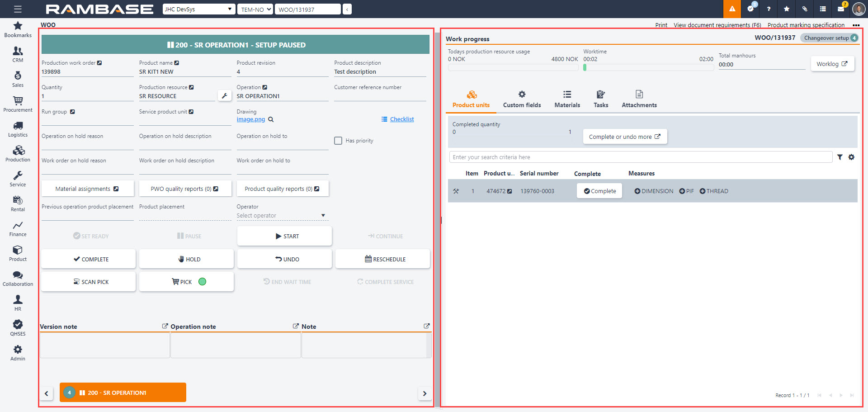
Task: Enable the Has priority checkbox
Action: pos(338,141)
